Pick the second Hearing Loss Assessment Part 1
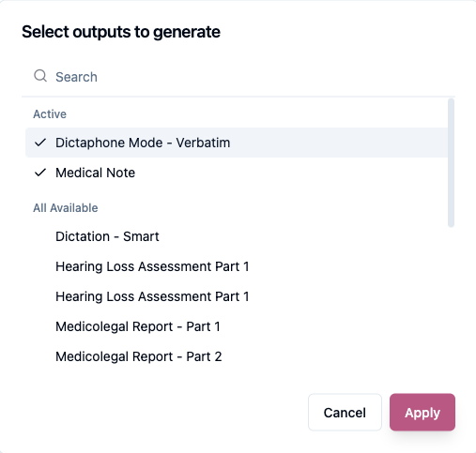476x453 pixels. (152, 296)
